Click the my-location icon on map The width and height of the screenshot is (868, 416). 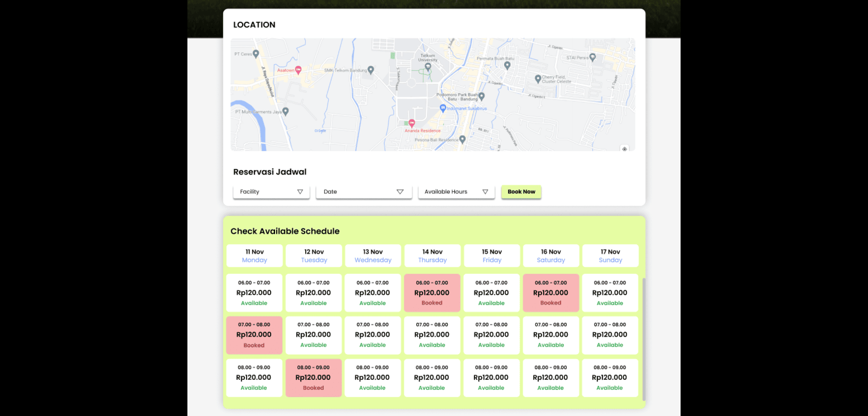tap(624, 149)
